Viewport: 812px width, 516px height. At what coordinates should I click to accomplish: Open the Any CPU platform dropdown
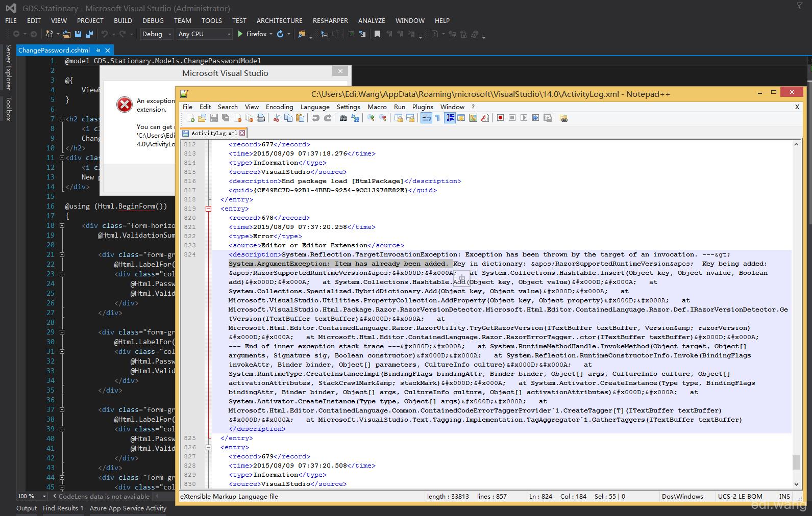pyautogui.click(x=204, y=34)
